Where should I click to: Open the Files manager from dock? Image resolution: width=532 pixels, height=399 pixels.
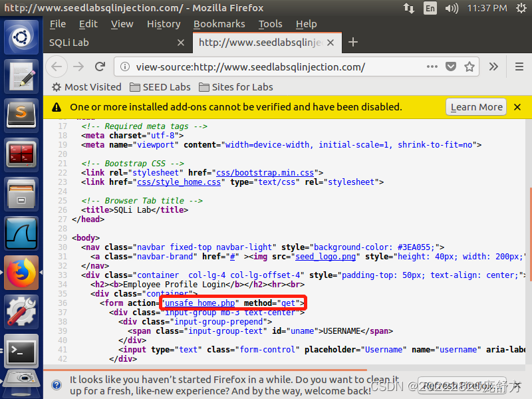[21, 194]
